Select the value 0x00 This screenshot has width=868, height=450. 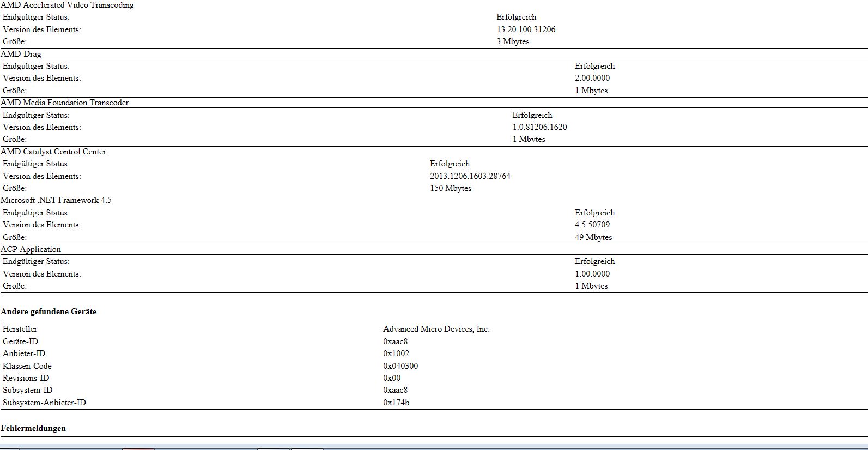pos(392,378)
